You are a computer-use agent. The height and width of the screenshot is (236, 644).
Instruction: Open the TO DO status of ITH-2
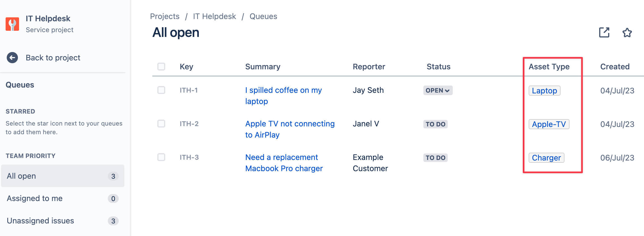point(435,124)
